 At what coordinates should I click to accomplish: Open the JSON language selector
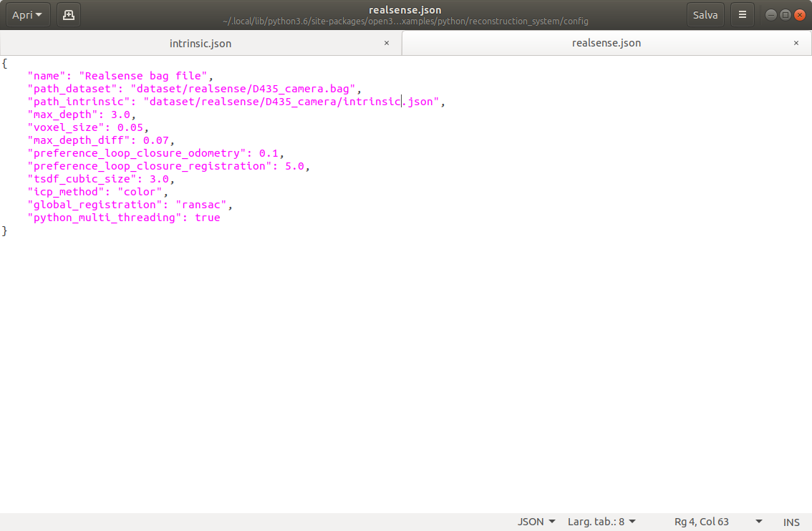click(x=536, y=522)
